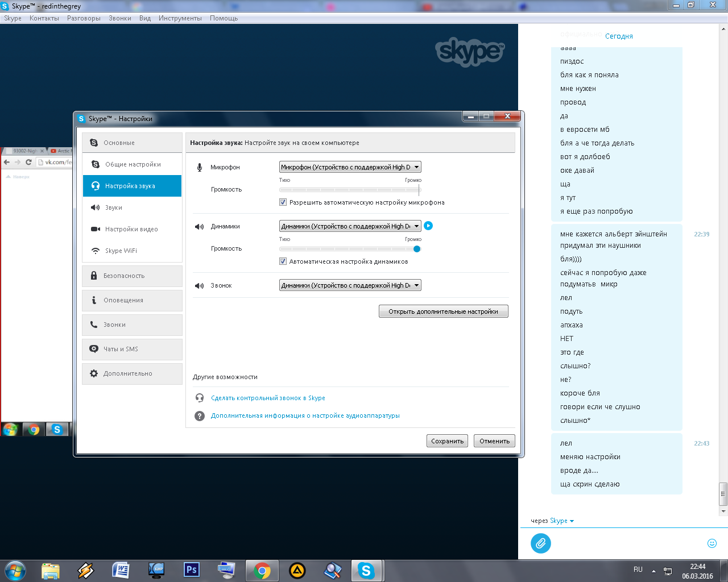Click the WiFi icon for Skype WiFi
The image size is (728, 582).
coord(96,251)
